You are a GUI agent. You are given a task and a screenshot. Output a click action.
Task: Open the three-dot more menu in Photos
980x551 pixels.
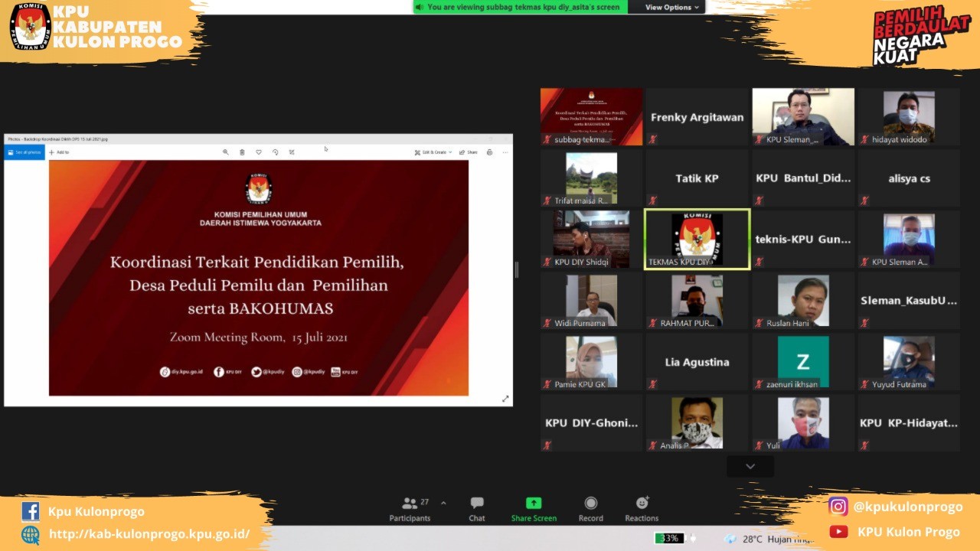[505, 152]
